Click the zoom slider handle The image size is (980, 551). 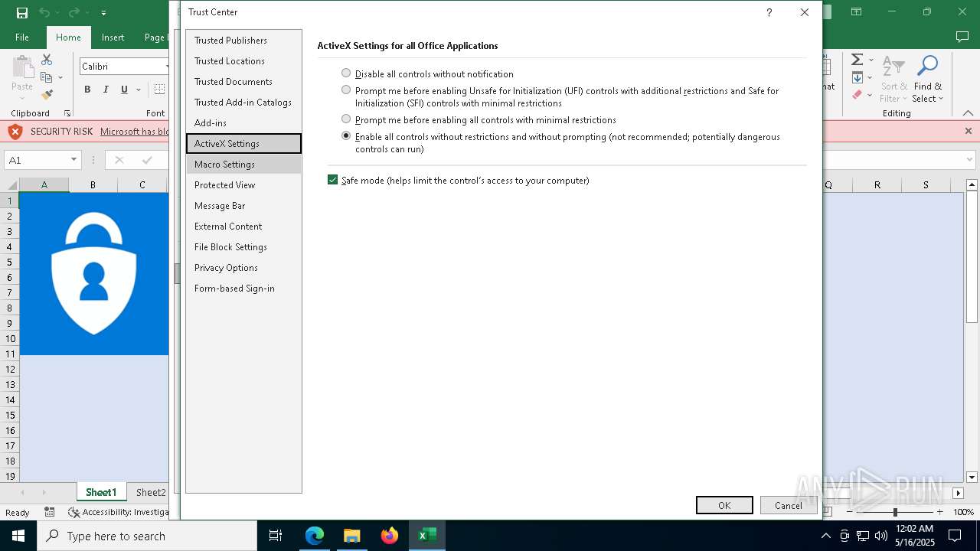coord(895,512)
